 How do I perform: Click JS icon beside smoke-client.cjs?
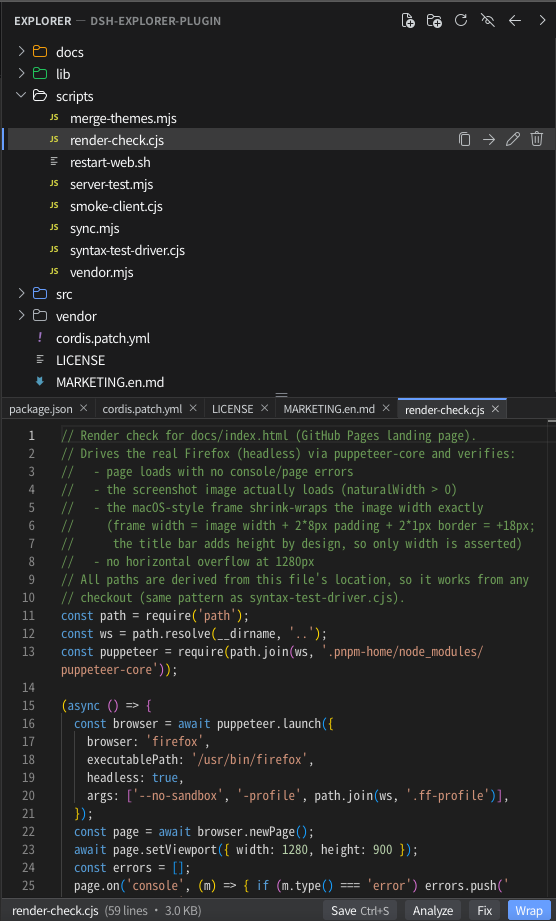pyautogui.click(x=54, y=205)
